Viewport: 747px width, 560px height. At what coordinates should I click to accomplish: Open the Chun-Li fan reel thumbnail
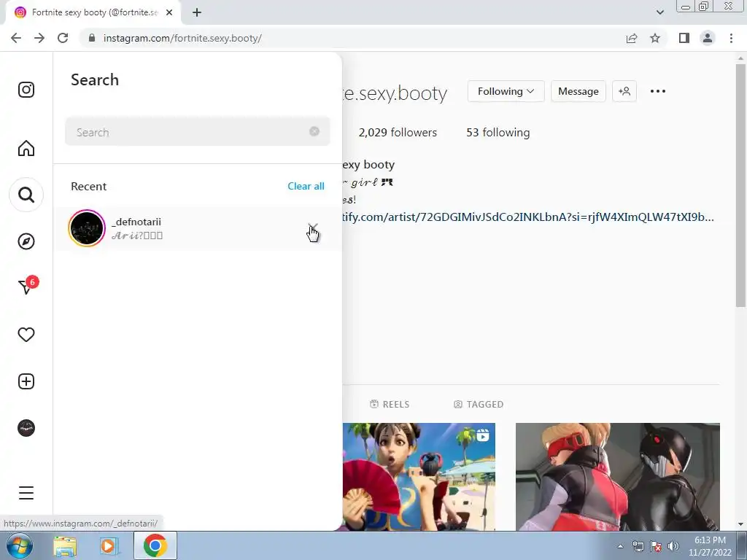tap(419, 477)
